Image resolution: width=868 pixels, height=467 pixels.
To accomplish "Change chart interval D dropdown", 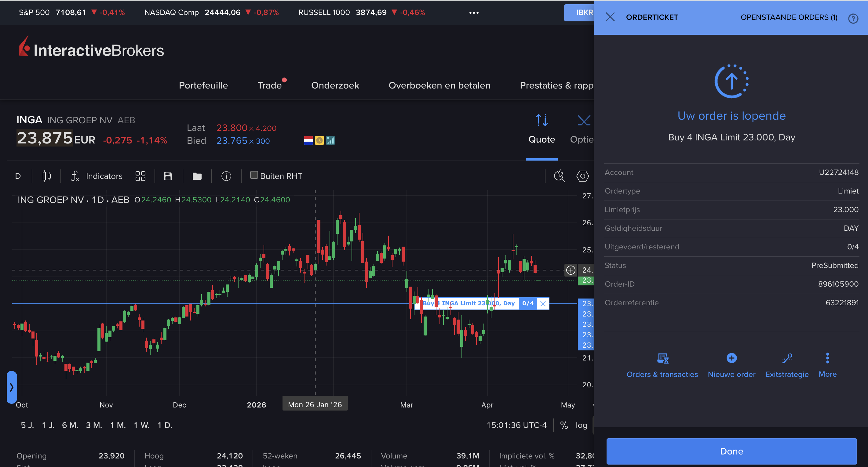I will pyautogui.click(x=18, y=176).
